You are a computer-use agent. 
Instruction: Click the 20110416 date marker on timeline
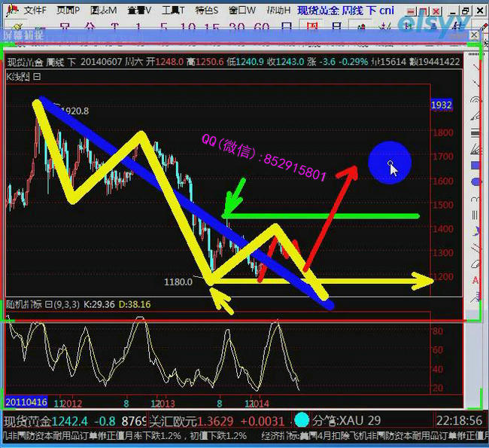[26, 402]
